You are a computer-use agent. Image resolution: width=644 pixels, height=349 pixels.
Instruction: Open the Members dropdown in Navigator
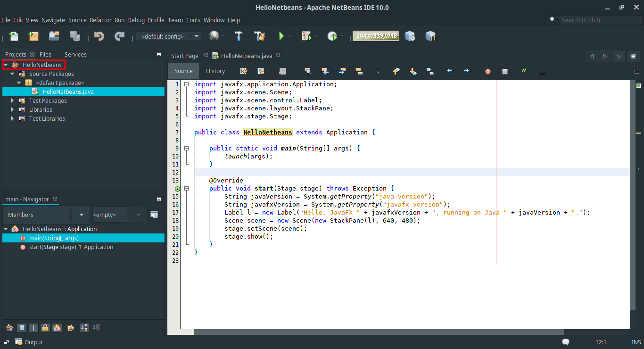tap(82, 215)
